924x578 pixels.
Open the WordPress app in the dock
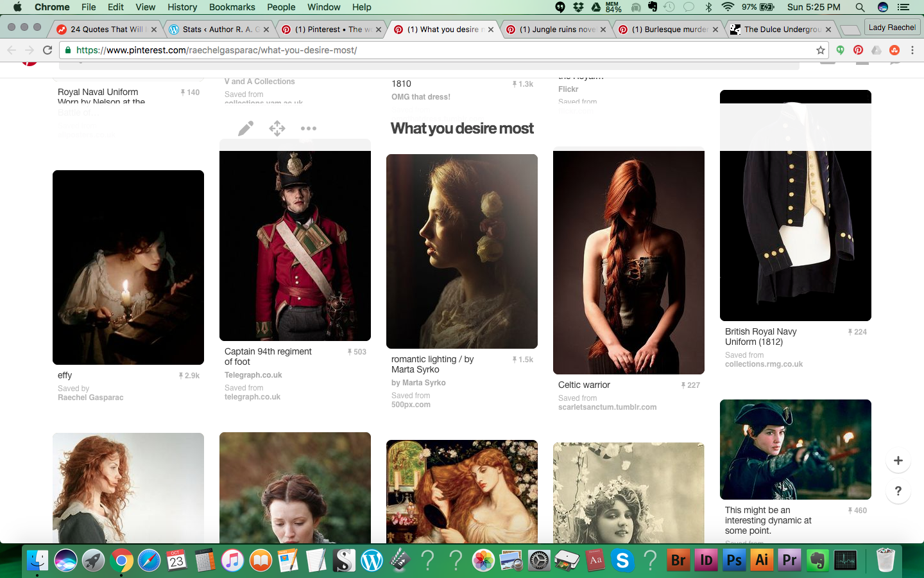(372, 561)
